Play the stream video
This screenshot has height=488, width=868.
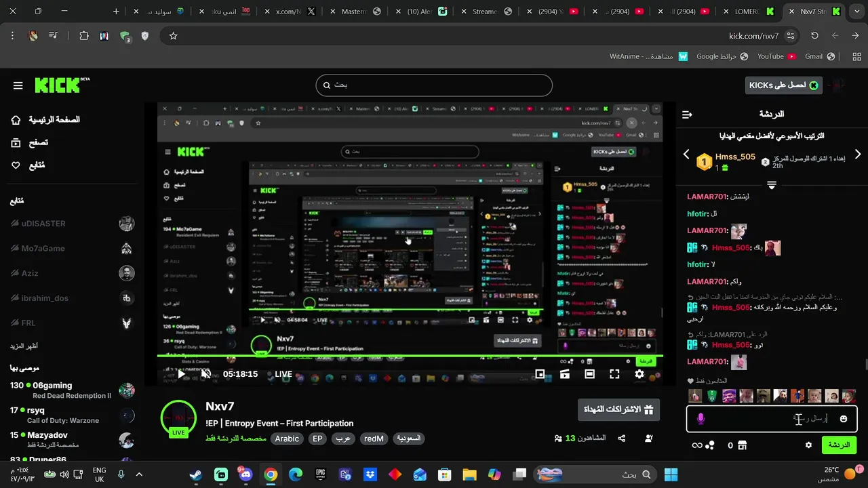181,374
